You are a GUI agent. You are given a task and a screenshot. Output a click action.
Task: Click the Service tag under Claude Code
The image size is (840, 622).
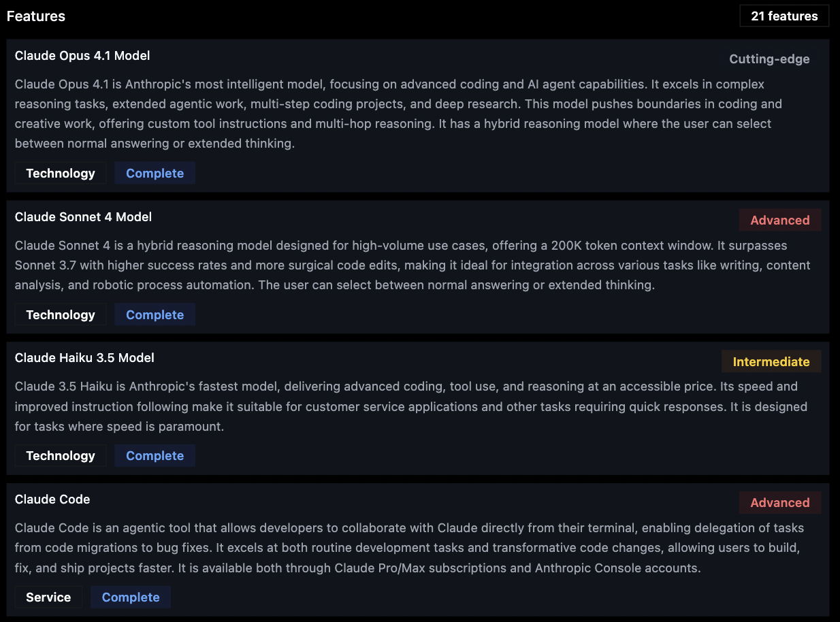(48, 598)
